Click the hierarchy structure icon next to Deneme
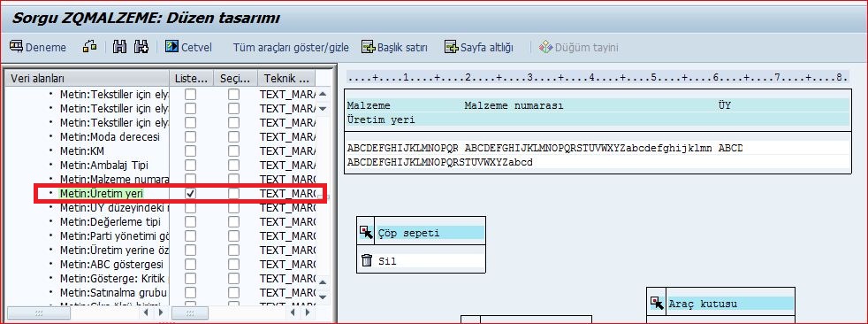 click(x=89, y=47)
